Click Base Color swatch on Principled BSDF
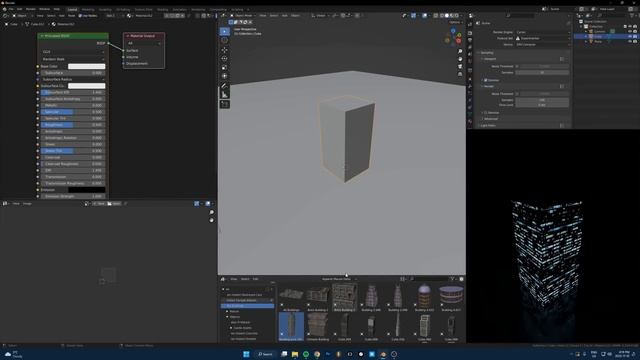640x360 pixels. [x=87, y=66]
